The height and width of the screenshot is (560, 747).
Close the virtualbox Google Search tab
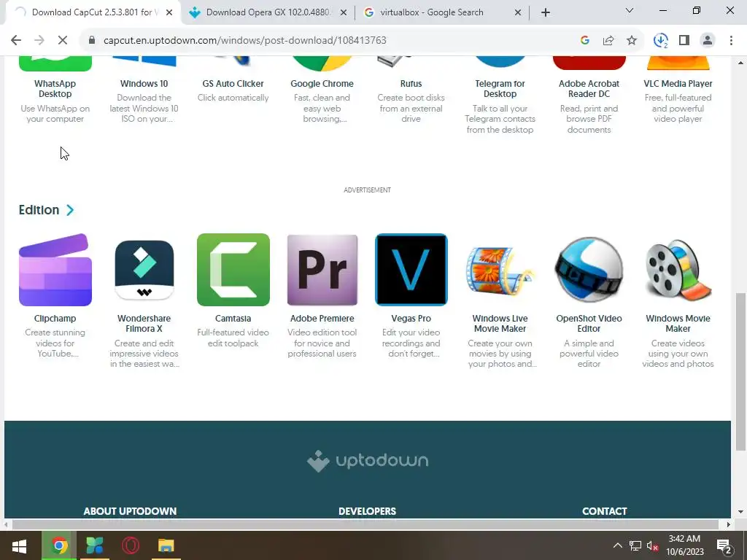(x=518, y=13)
